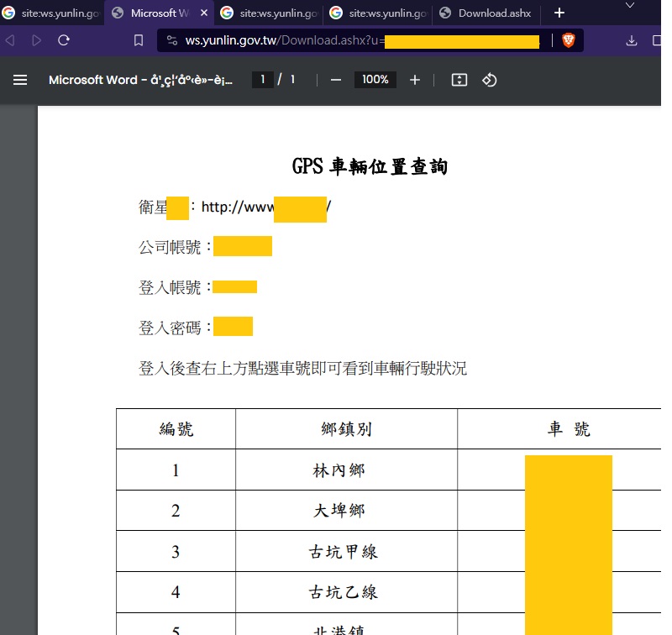
Task: Go back using browser back arrow
Action: tap(10, 40)
